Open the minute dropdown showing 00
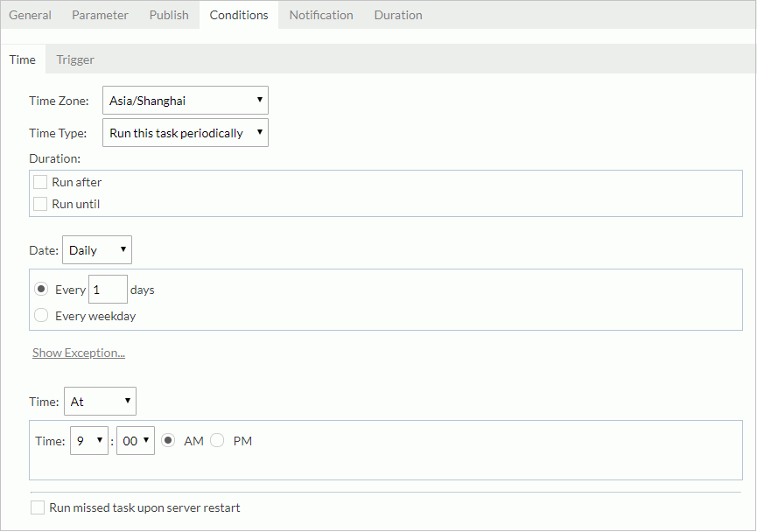The height and width of the screenshot is (532, 757). pos(135,440)
